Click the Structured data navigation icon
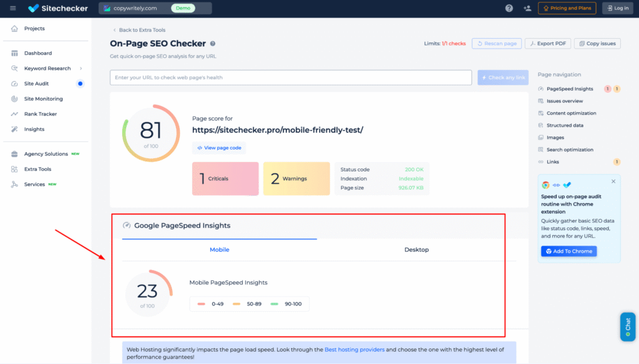Screen dimensions: 639x364 tap(541, 125)
